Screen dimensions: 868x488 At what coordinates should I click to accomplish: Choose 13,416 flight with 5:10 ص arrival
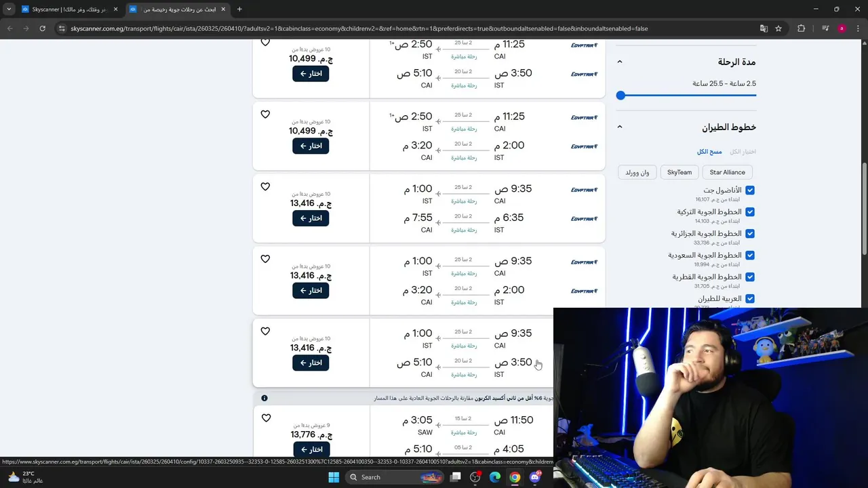pos(311,363)
